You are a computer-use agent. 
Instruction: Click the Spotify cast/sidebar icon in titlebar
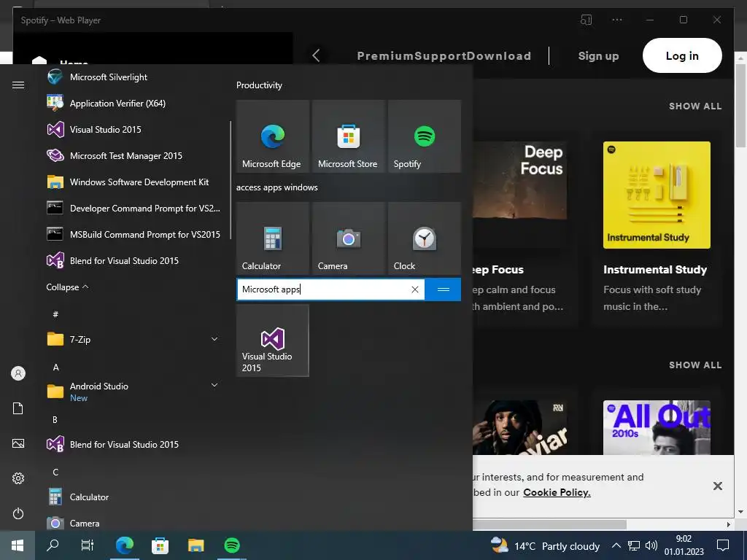(586, 20)
